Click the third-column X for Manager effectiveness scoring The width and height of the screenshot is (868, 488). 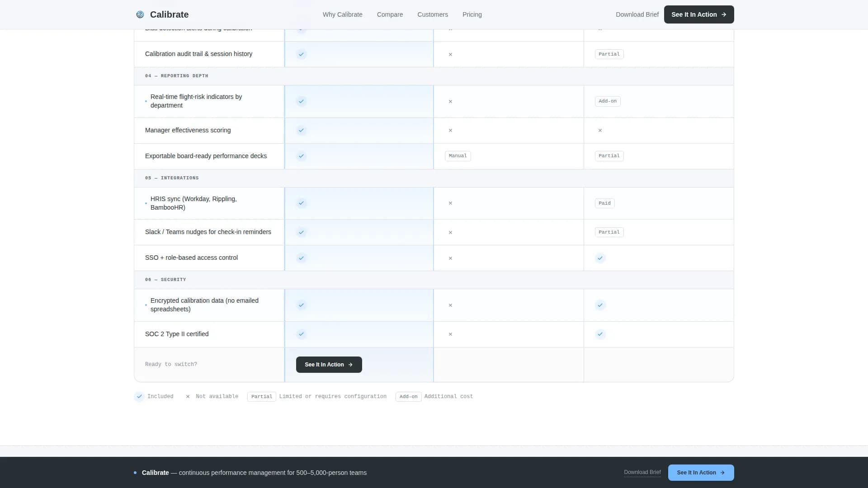point(600,131)
